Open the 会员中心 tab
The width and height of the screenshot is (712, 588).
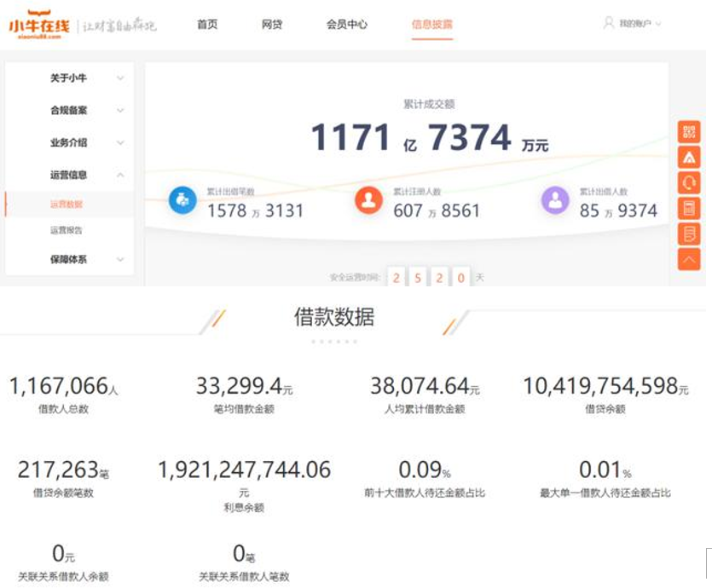[347, 25]
